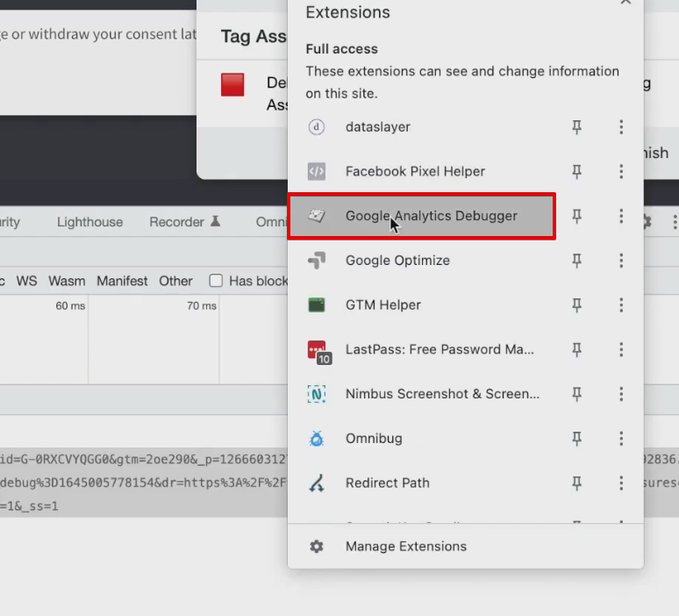Viewport: 679px width, 616px height.
Task: Toggle Has blocked cookies checkbox
Action: click(x=216, y=281)
